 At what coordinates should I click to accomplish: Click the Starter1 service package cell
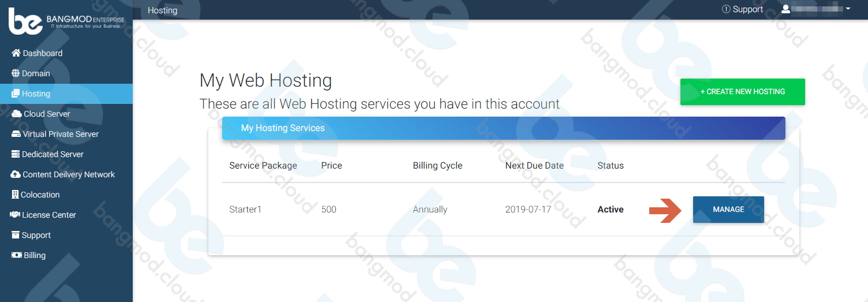point(245,210)
